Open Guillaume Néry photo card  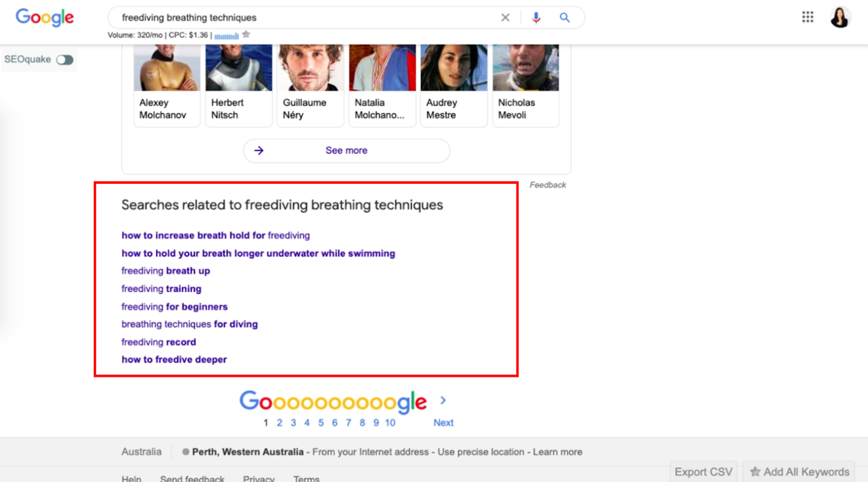(310, 86)
